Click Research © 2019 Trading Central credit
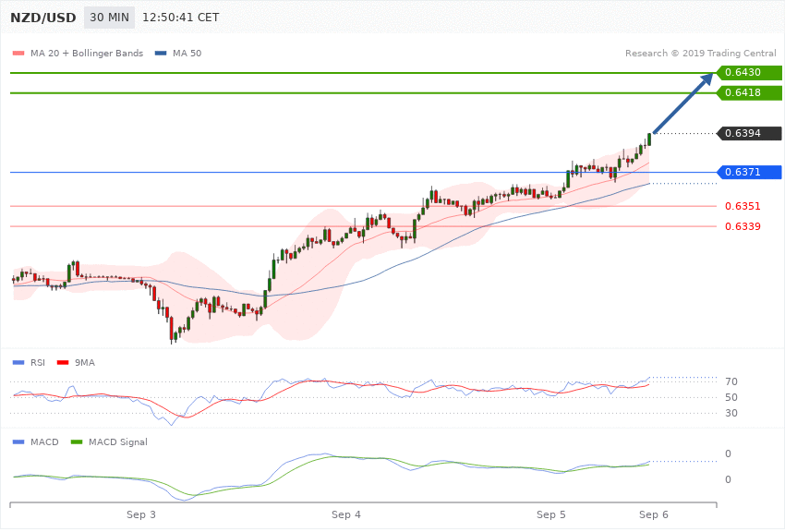The image size is (785, 532). point(700,53)
